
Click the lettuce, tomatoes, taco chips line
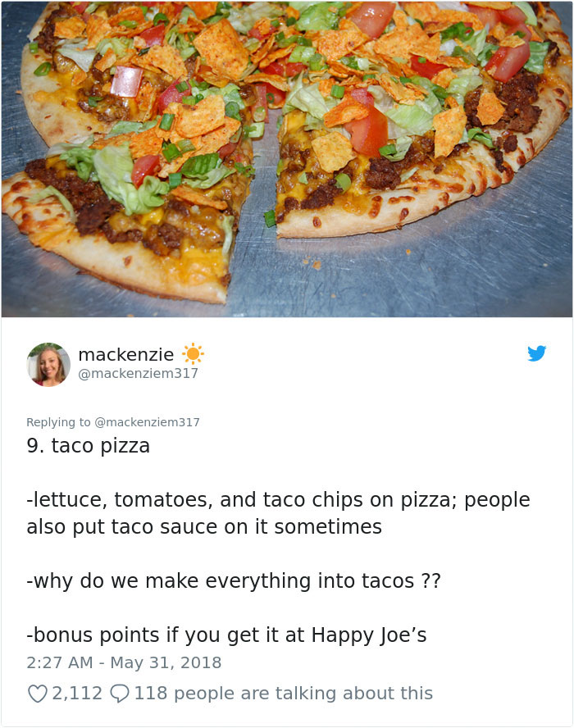coord(278,500)
